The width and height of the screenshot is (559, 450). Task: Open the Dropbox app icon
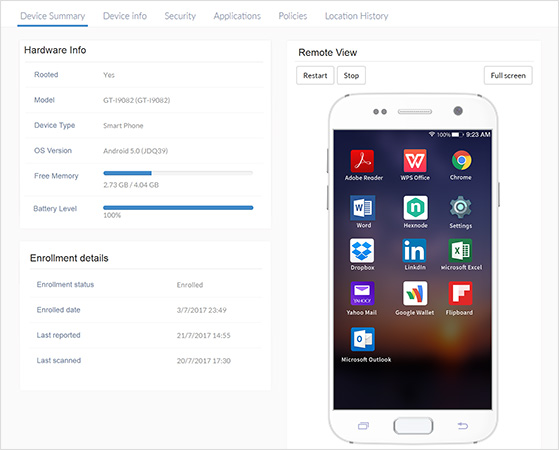pyautogui.click(x=362, y=251)
